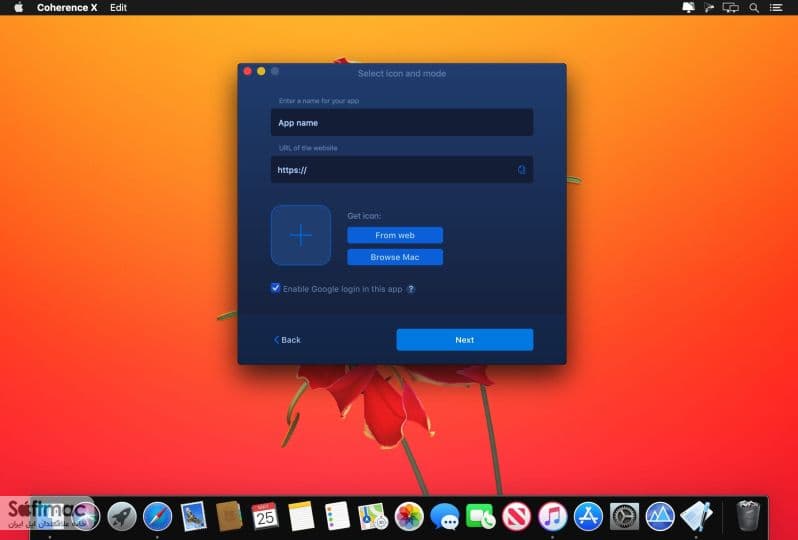Image resolution: width=798 pixels, height=540 pixels.
Task: Click 'Enter a name for your app' label
Action: click(319, 100)
